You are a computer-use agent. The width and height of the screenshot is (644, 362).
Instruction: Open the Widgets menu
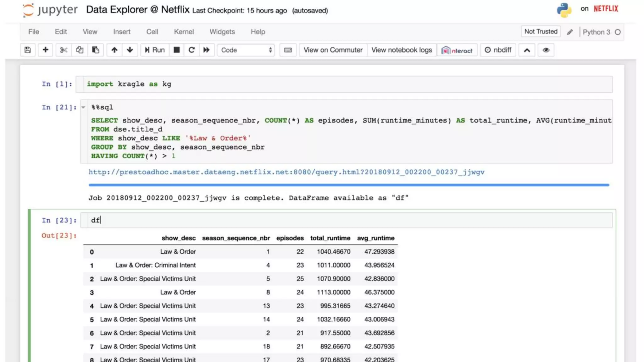click(222, 32)
